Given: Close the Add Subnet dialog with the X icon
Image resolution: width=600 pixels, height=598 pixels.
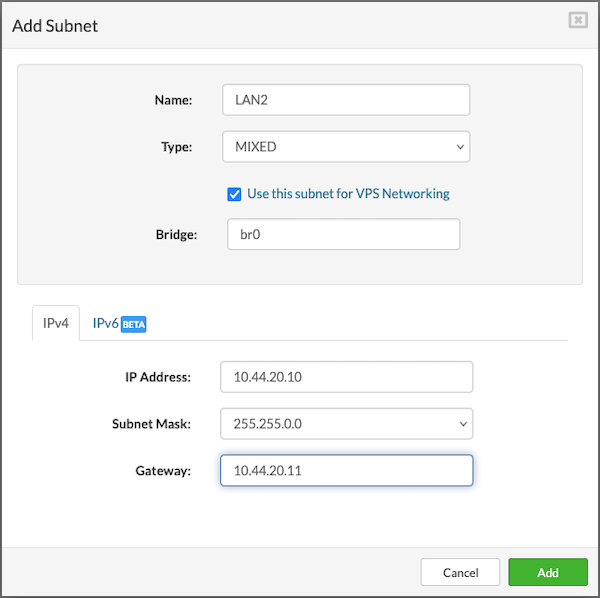Looking at the screenshot, I should 577,20.
